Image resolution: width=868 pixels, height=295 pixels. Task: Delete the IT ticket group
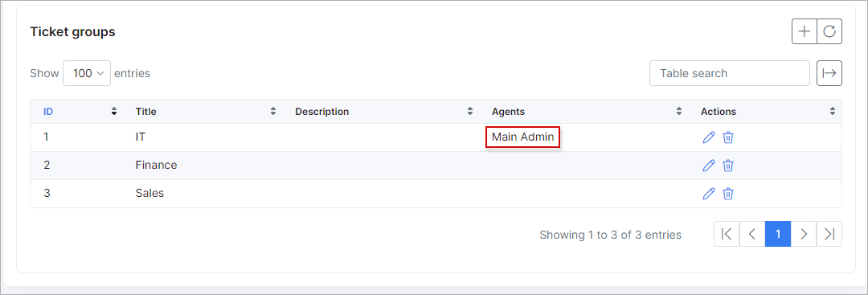728,137
